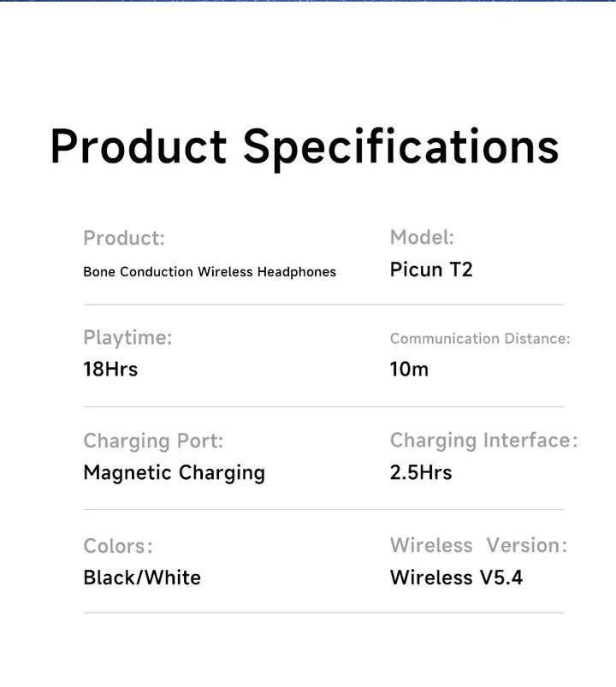Select the "Playtime:" label

click(127, 338)
